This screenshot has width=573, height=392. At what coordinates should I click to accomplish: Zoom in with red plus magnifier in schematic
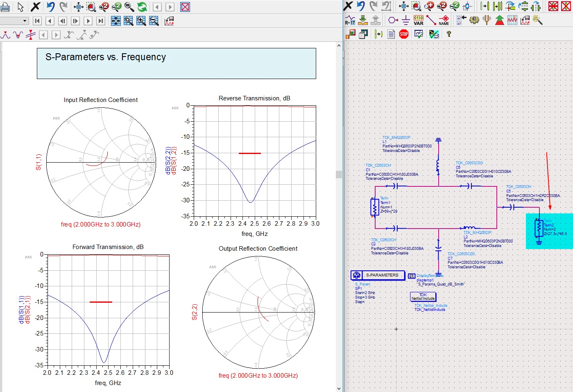pyautogui.click(x=429, y=6)
